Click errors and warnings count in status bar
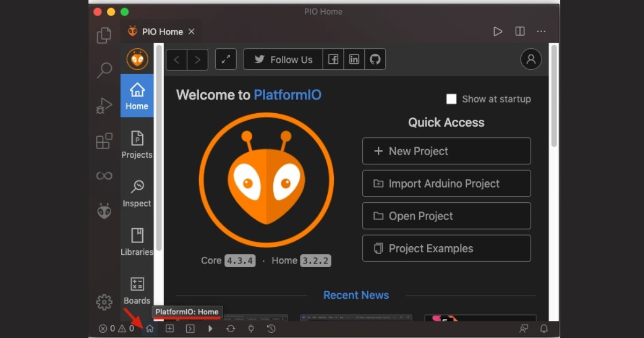The image size is (644, 338). 116,328
